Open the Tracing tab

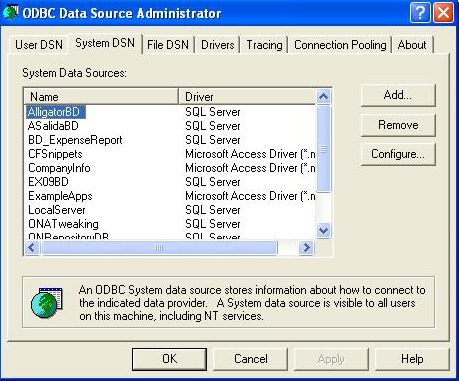264,45
